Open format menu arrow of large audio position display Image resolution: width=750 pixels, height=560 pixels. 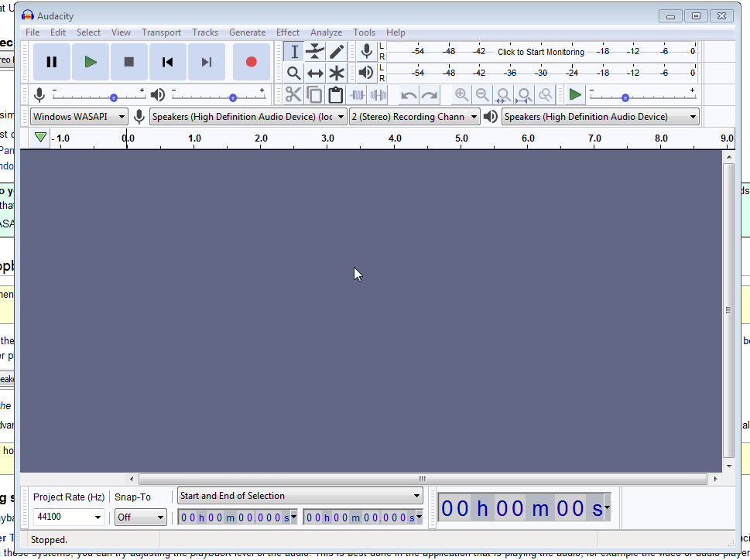(x=607, y=507)
